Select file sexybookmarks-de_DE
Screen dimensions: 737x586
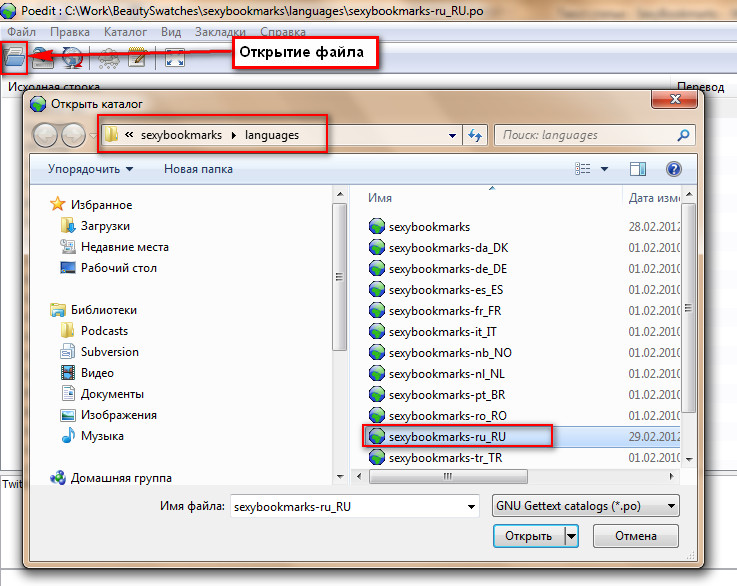tap(438, 269)
